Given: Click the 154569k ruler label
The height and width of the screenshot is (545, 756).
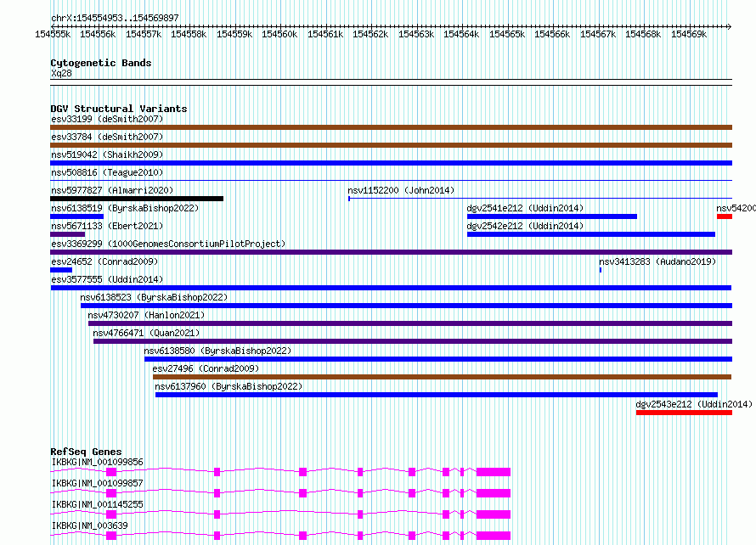Looking at the screenshot, I should pyautogui.click(x=689, y=34).
